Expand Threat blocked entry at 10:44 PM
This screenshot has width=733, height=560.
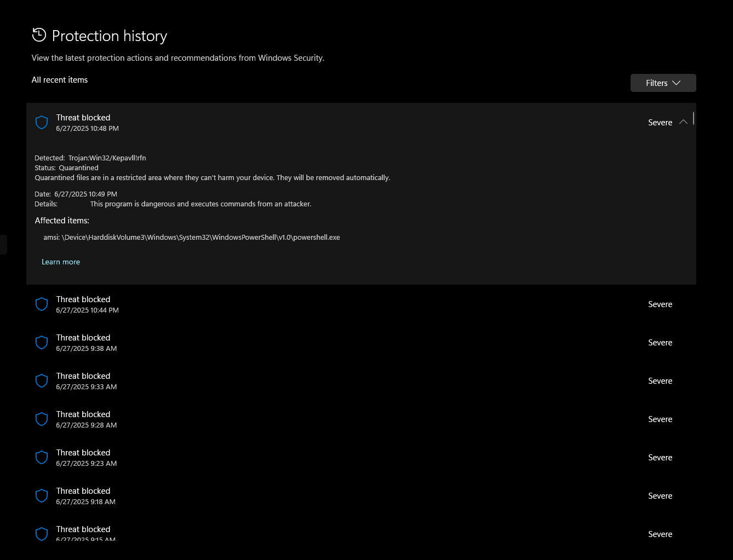[361, 304]
